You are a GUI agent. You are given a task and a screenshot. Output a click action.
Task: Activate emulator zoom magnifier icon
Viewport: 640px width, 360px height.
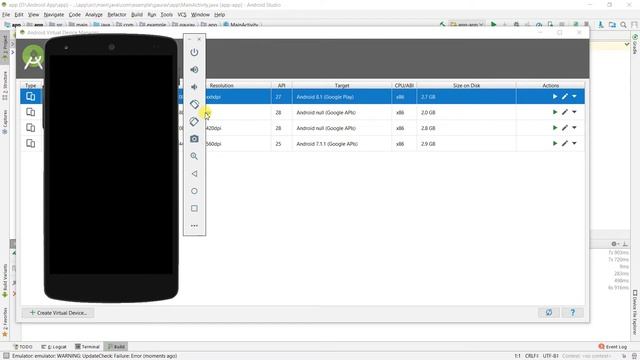coord(194,156)
